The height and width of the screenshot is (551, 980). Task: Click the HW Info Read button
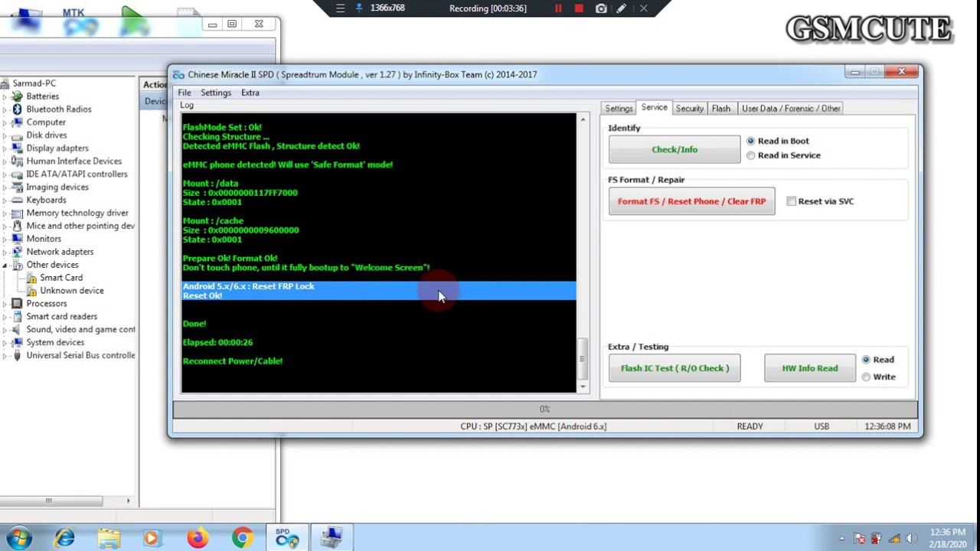809,368
